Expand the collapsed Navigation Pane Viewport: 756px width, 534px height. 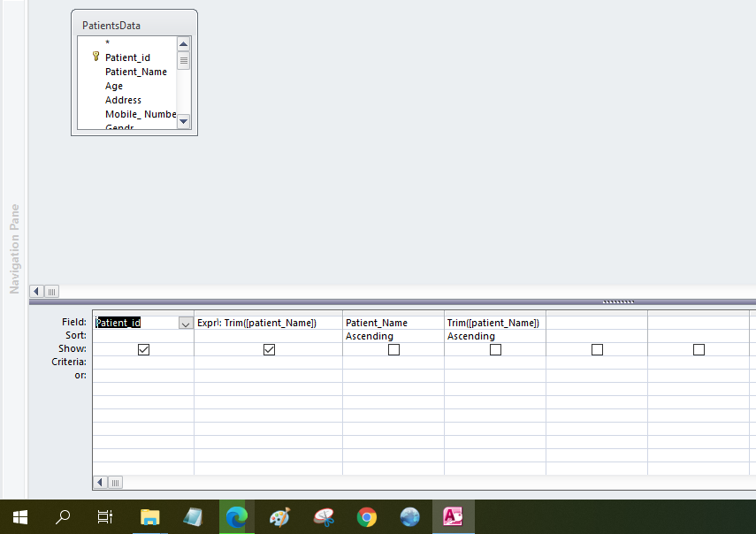tap(14, 249)
